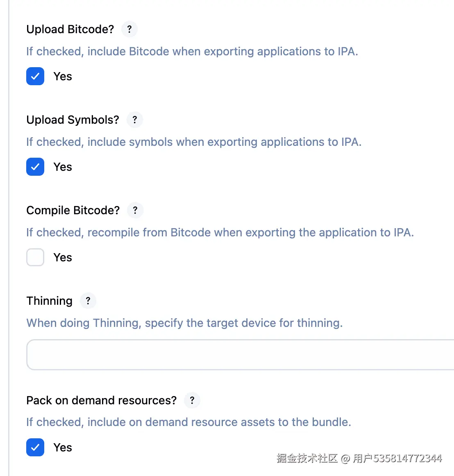This screenshot has width=454, height=476.
Task: Click the Pack on demand resources help icon
Action: tap(192, 400)
